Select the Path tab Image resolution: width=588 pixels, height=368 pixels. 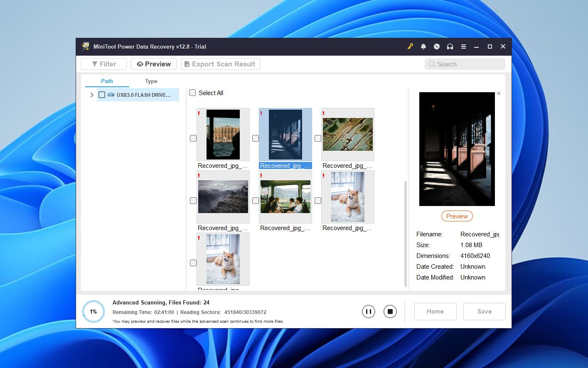point(107,81)
